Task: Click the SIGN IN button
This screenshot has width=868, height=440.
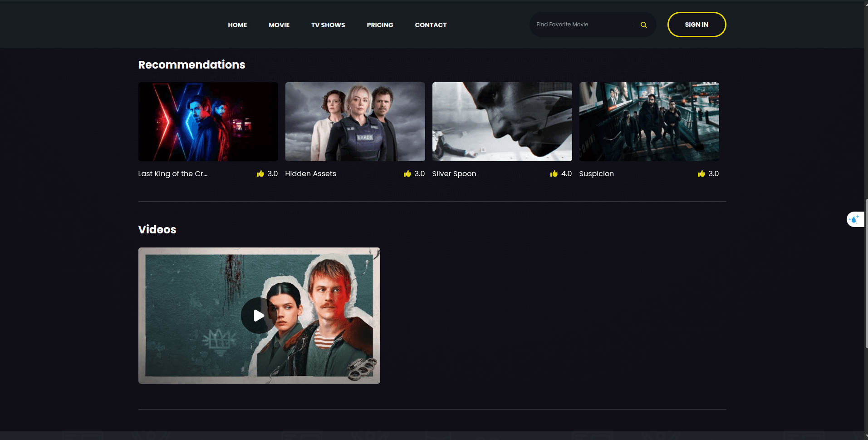Action: [696, 25]
